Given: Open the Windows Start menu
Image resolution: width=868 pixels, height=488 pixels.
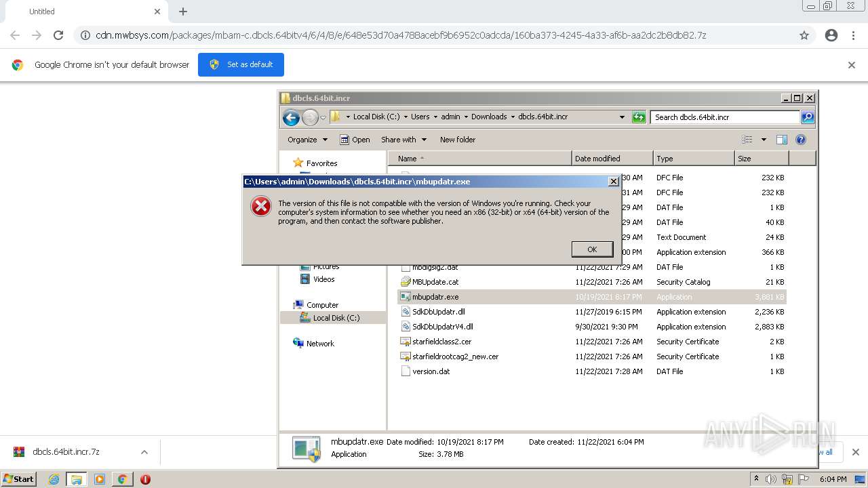Looking at the screenshot, I should point(19,479).
